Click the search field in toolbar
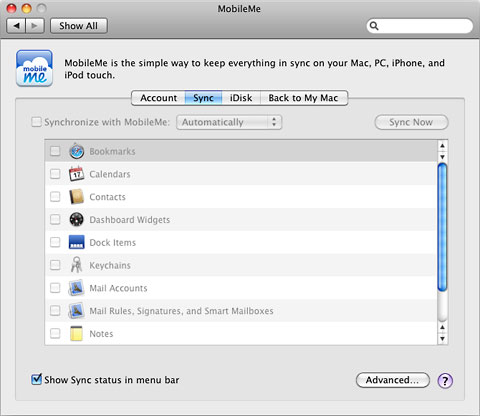 [x=420, y=26]
